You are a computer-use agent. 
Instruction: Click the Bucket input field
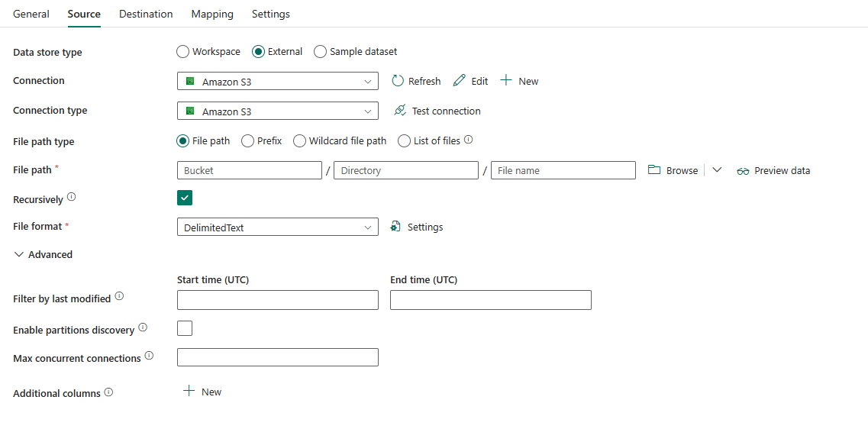250,170
